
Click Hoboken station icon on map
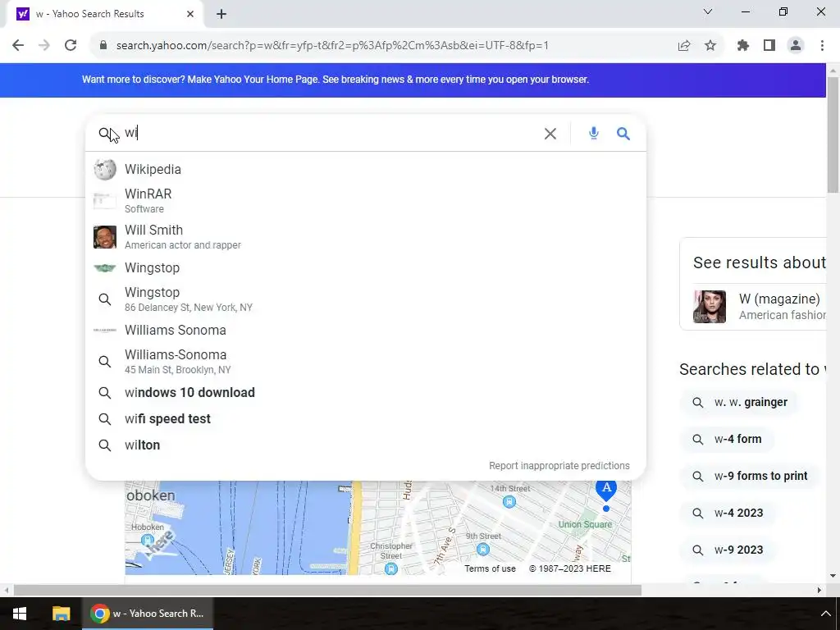point(148,540)
